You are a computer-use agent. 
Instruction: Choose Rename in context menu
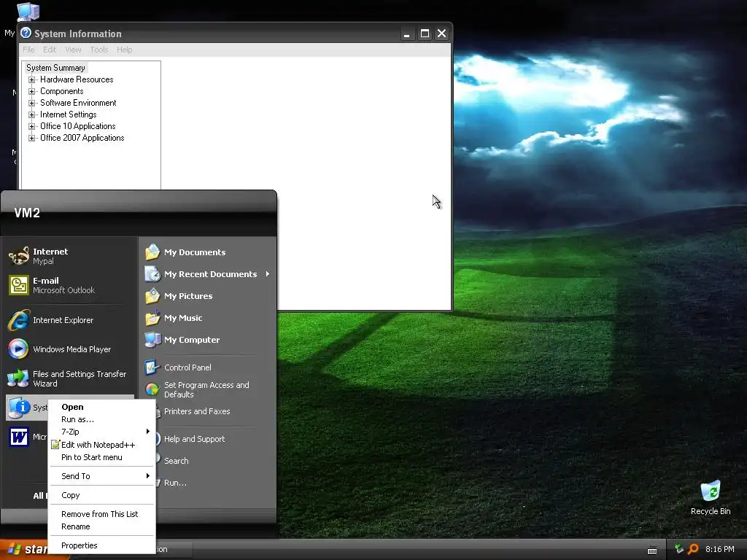tap(102, 526)
